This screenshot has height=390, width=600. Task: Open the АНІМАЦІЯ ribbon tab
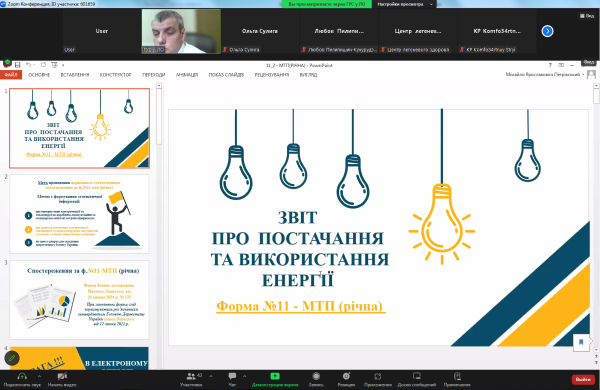(x=187, y=75)
